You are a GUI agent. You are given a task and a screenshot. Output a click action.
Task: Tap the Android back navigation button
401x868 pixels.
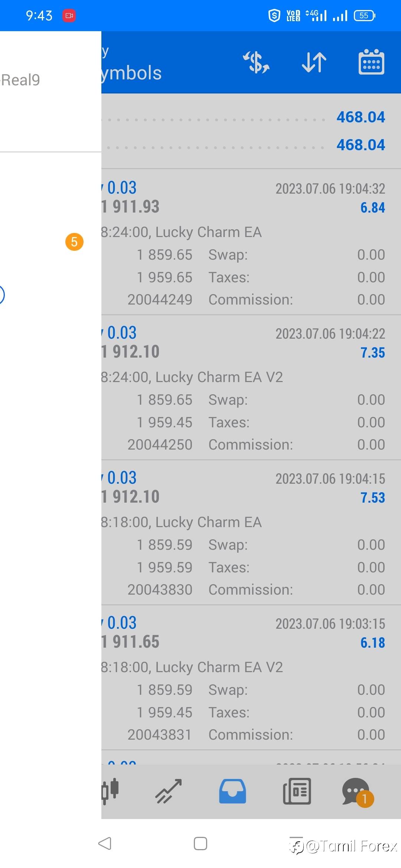[x=105, y=844]
